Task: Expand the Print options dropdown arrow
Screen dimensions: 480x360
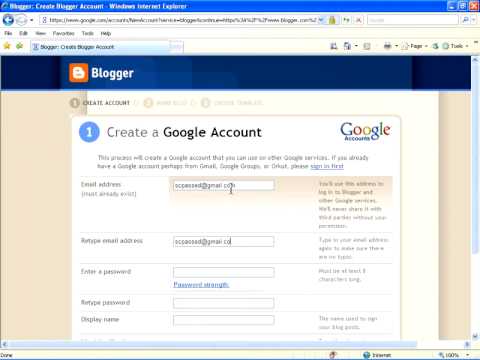Action: pos(396,46)
